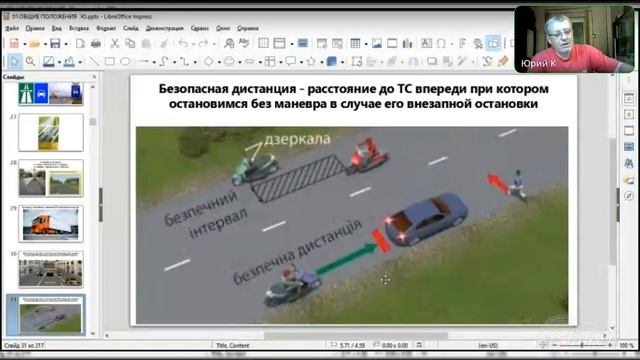Select the Basic Shapes diamond tool
Viewport: 640px width, 360px height.
pyautogui.click(x=209, y=62)
